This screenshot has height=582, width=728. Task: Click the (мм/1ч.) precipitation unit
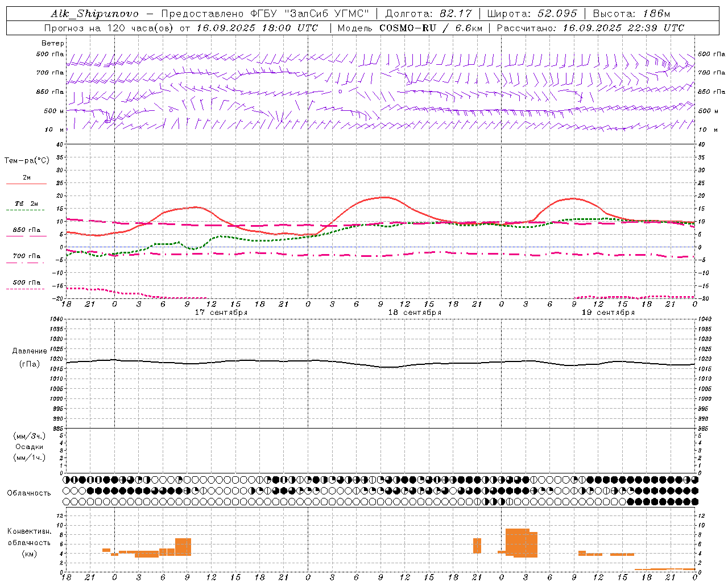pos(30,458)
